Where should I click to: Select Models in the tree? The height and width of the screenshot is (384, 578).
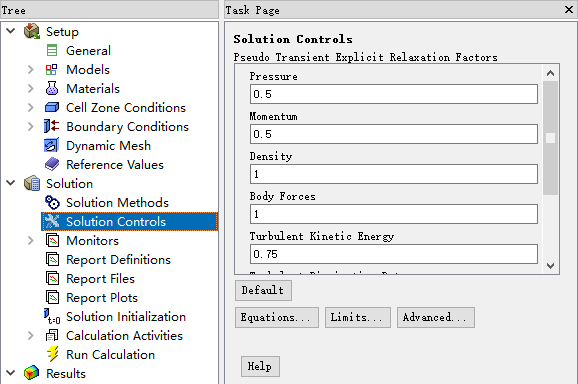point(88,69)
